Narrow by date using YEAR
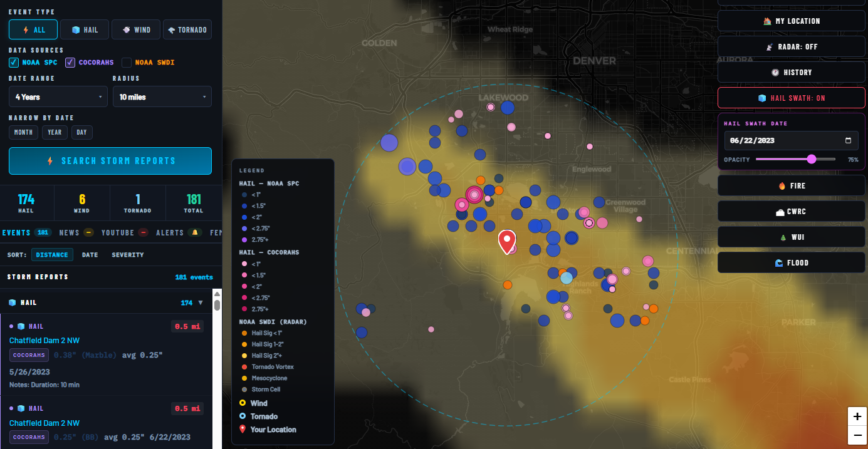This screenshot has height=449, width=868. (x=55, y=132)
